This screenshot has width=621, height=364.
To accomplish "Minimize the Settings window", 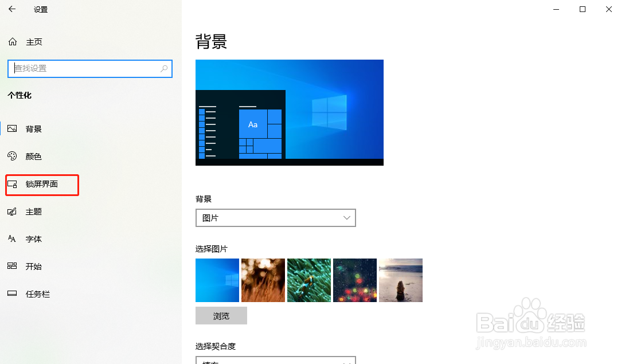I will [556, 9].
